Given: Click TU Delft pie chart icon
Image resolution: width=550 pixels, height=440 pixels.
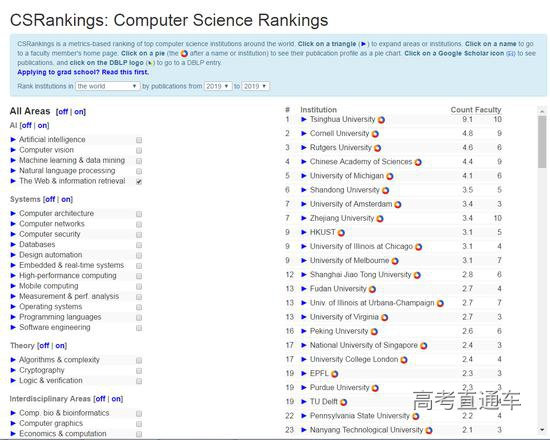Looking at the screenshot, I should (x=343, y=402).
